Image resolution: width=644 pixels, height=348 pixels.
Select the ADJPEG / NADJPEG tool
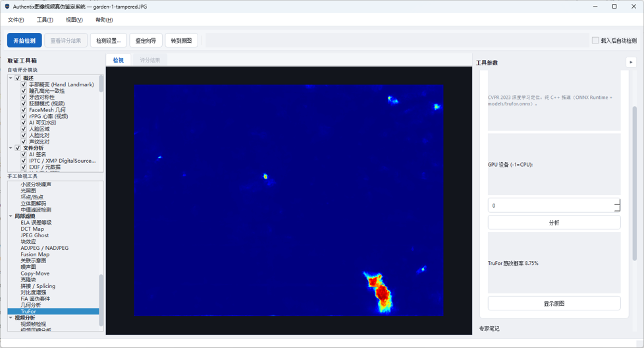45,248
